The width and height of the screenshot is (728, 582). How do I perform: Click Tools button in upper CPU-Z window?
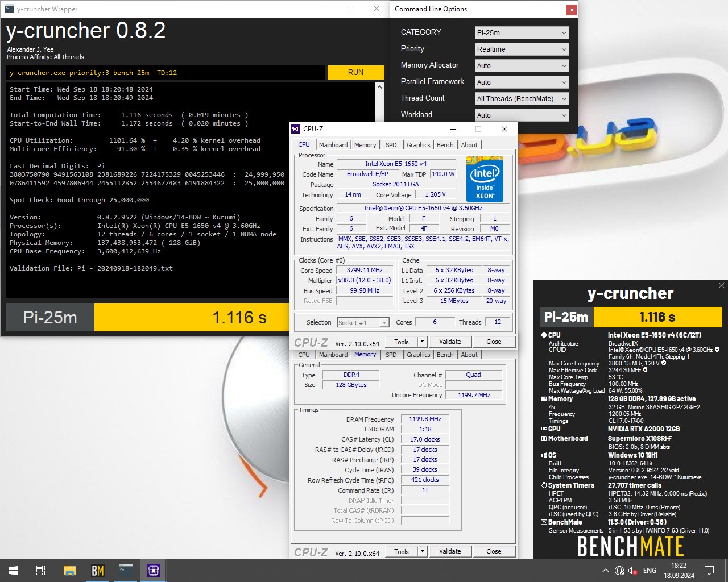pyautogui.click(x=402, y=342)
